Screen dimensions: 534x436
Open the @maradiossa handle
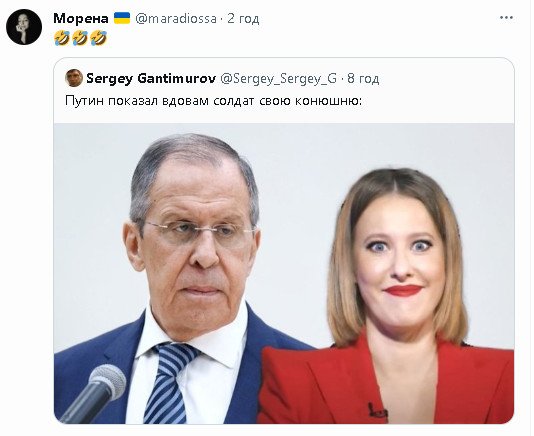[176, 19]
